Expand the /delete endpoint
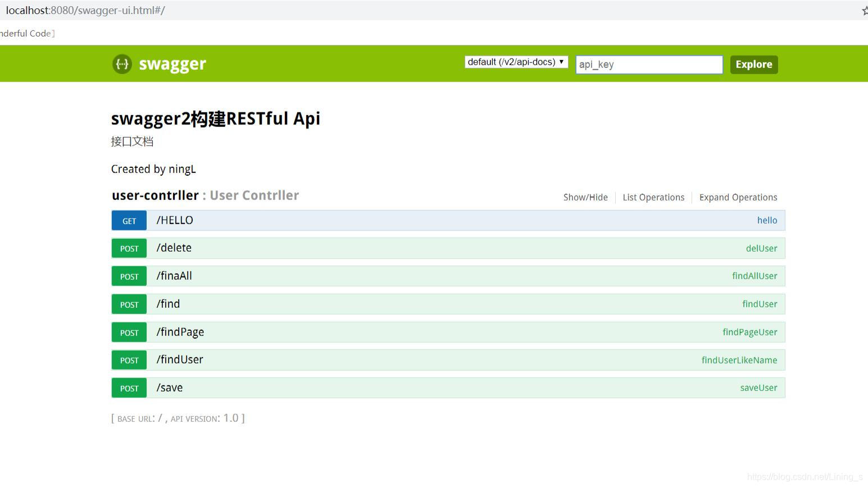The image size is (868, 487). click(x=174, y=248)
